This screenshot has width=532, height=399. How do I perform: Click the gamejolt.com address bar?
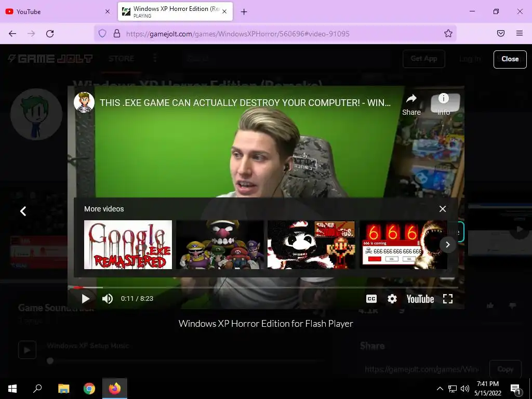click(275, 34)
